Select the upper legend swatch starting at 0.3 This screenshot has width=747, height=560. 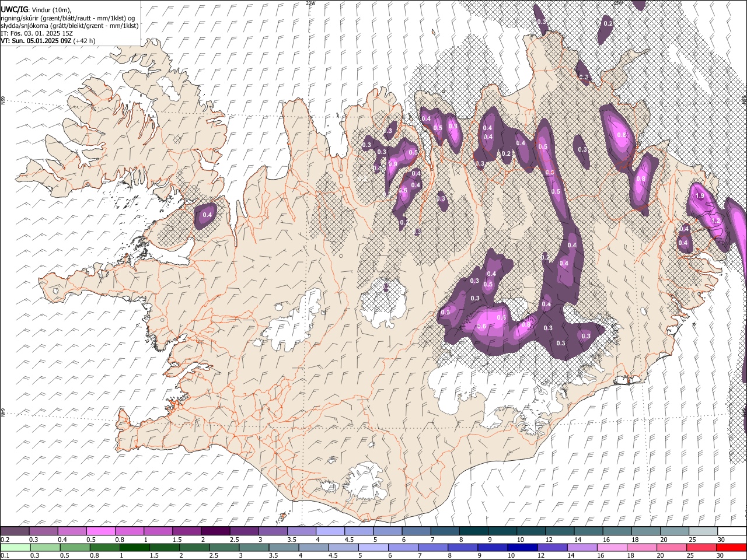43,531
